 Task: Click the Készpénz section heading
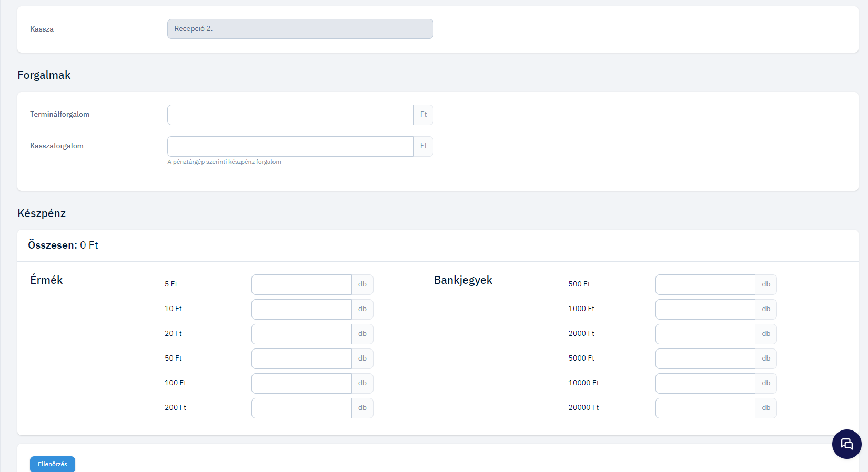click(42, 213)
